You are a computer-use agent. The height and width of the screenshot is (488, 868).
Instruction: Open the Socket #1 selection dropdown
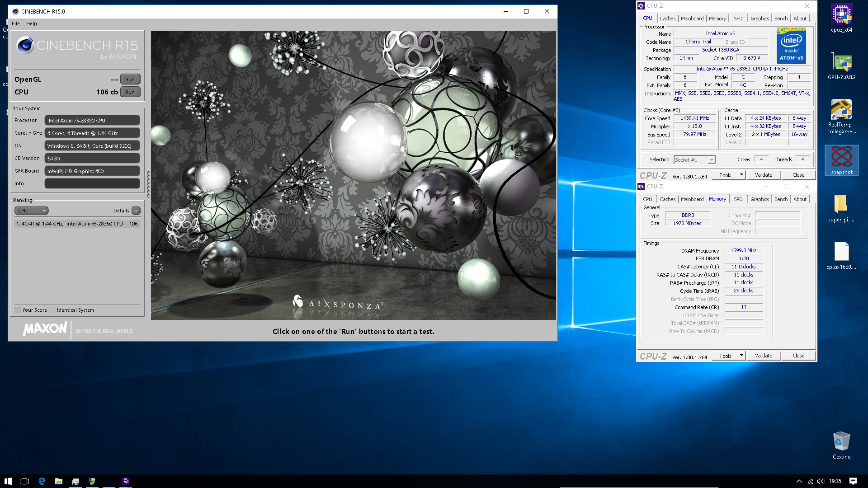(694, 160)
